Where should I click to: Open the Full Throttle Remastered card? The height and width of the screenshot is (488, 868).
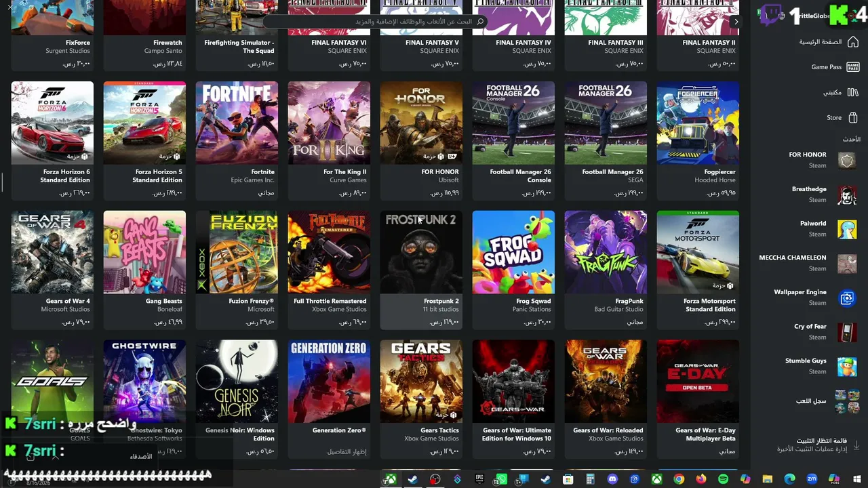click(329, 270)
